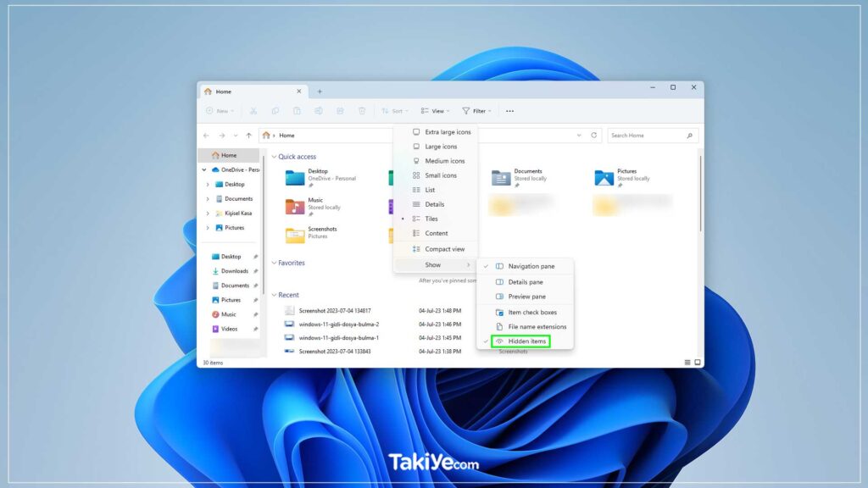Open the New dropdown in the toolbar
868x488 pixels.
point(220,111)
